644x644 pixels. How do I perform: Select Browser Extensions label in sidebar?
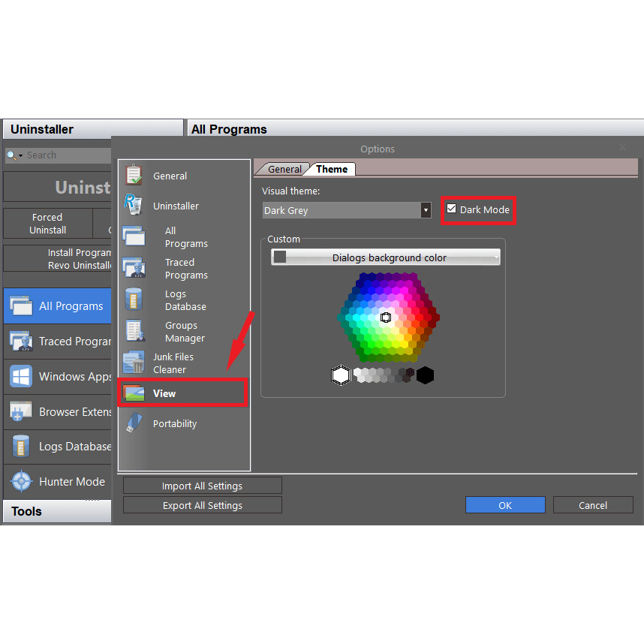[75, 411]
